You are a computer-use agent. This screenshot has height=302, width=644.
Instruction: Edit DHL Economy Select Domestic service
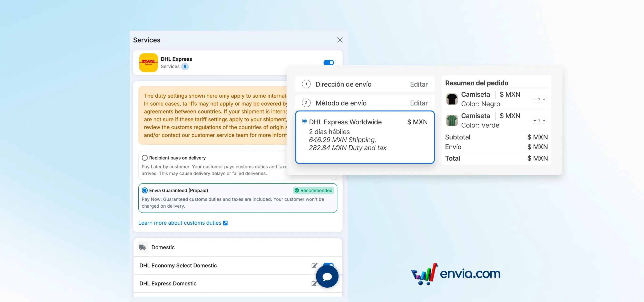314,265
